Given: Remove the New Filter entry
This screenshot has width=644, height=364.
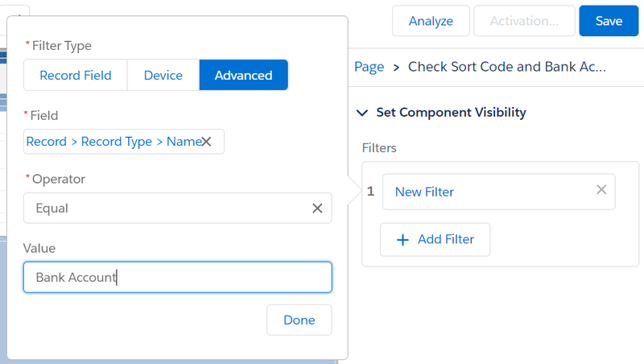Looking at the screenshot, I should [601, 190].
